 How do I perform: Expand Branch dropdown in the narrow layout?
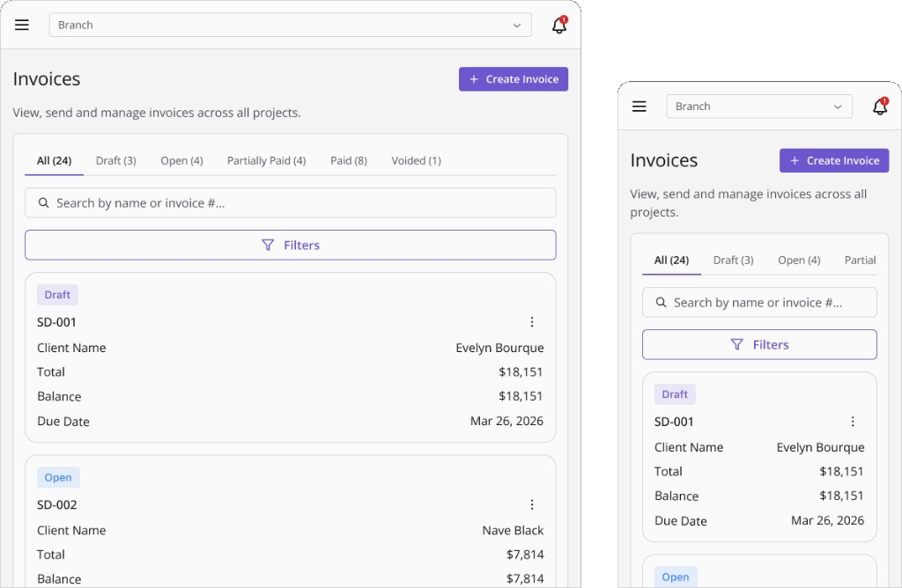click(759, 107)
